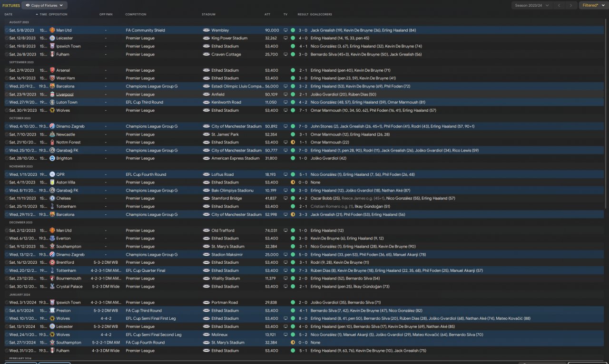
Task: Tick the selection circle on the Arsenal row
Action: (7, 70)
